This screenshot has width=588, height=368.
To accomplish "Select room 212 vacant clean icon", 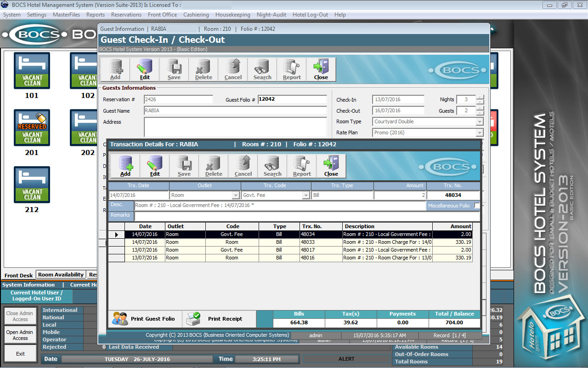I will point(32,184).
